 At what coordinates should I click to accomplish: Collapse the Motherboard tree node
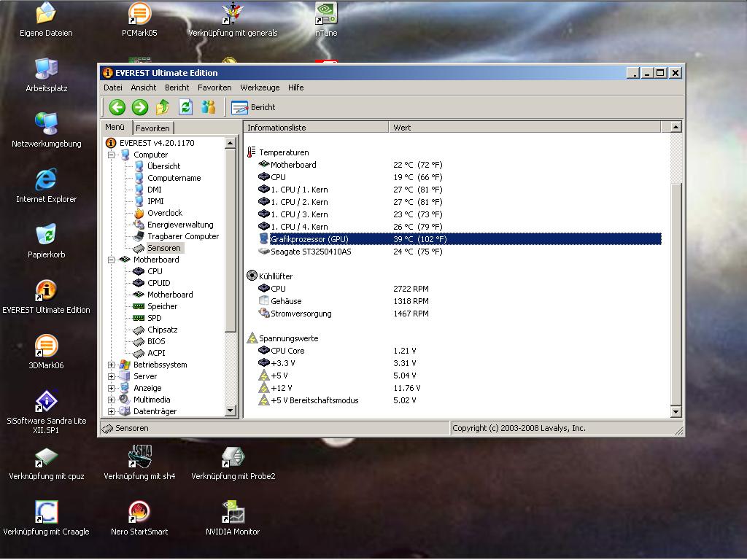click(111, 260)
